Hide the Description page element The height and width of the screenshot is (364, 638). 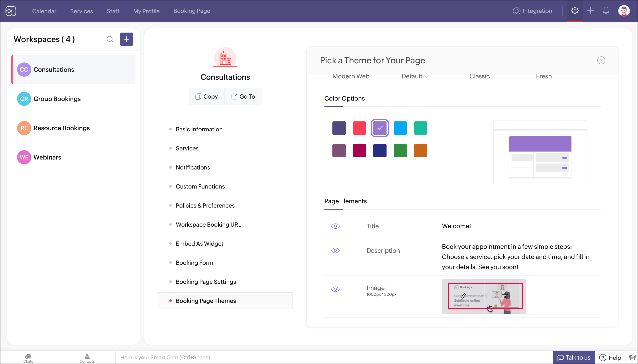pos(335,251)
